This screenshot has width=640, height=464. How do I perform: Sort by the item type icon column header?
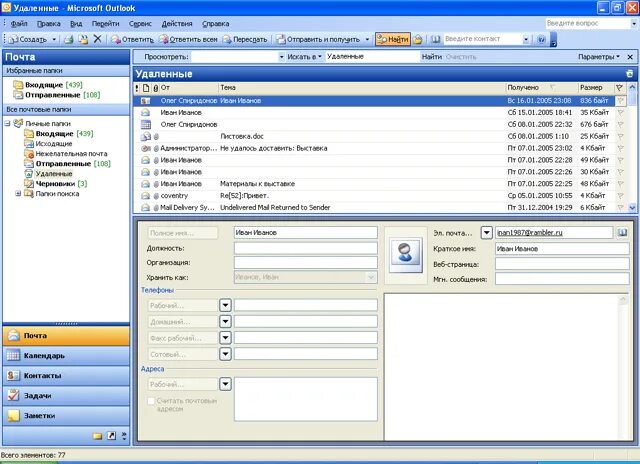pyautogui.click(x=146, y=88)
